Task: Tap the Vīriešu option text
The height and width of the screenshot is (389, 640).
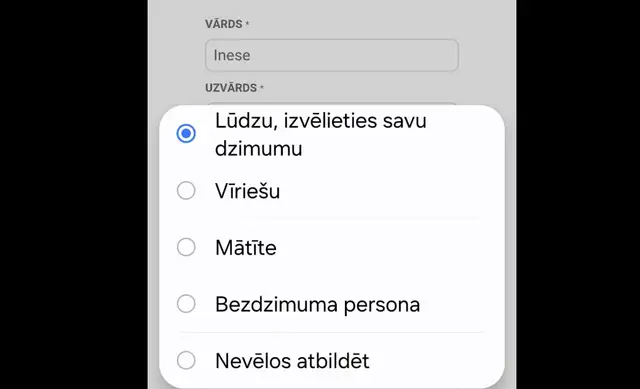Action: coord(247,191)
